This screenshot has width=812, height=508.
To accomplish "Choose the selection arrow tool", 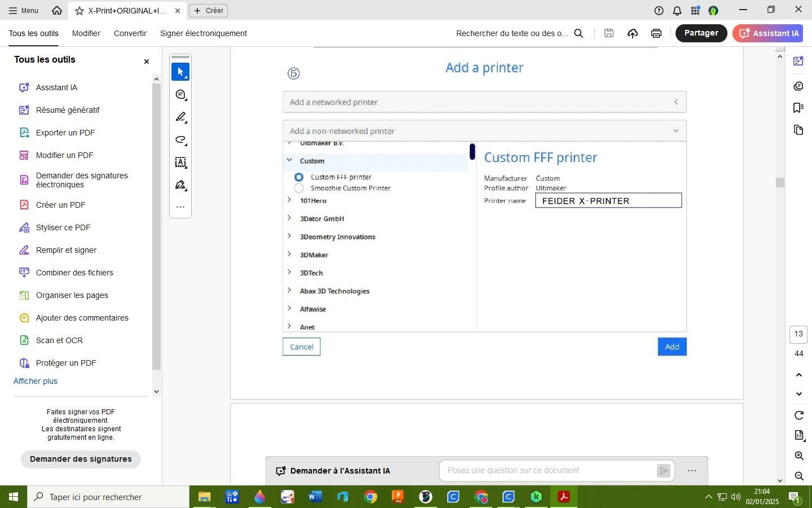I will tap(180, 72).
